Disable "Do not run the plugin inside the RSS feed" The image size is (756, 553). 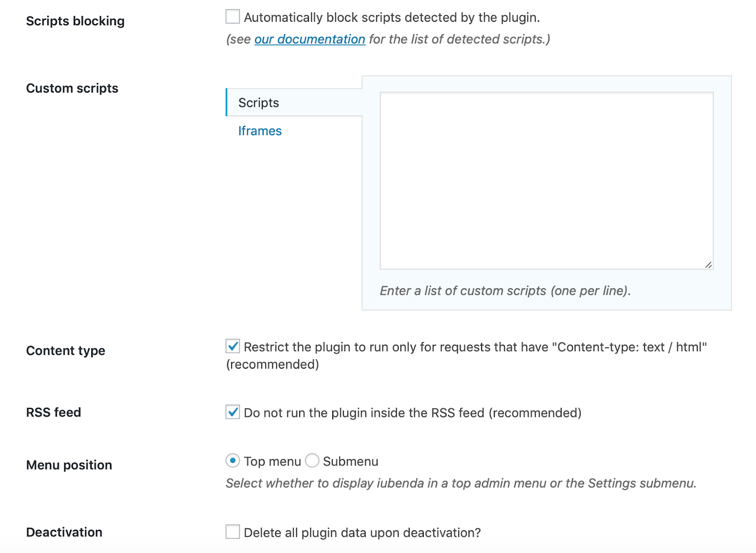click(x=232, y=413)
